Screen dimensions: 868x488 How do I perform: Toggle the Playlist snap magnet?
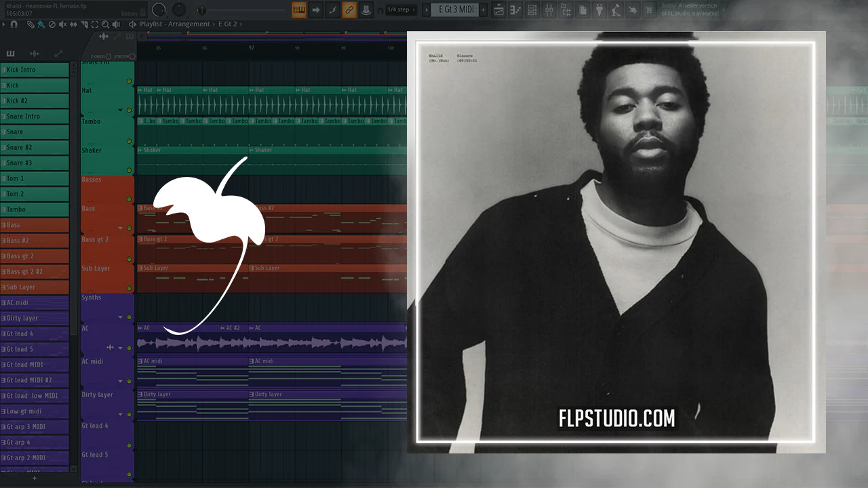(x=14, y=24)
